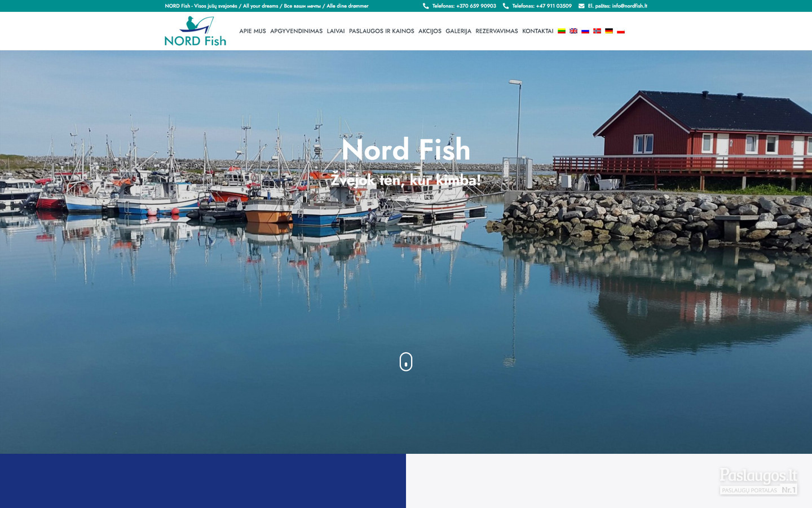Click the envelope icon beside email

581,6
